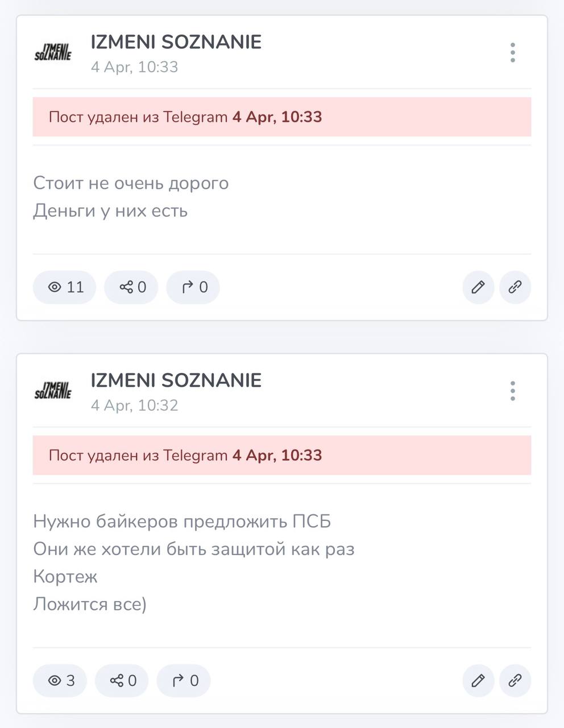Screen dimensions: 564x728
Task: Click the deleted-from-Telegram banner on the first post
Action: point(281,117)
